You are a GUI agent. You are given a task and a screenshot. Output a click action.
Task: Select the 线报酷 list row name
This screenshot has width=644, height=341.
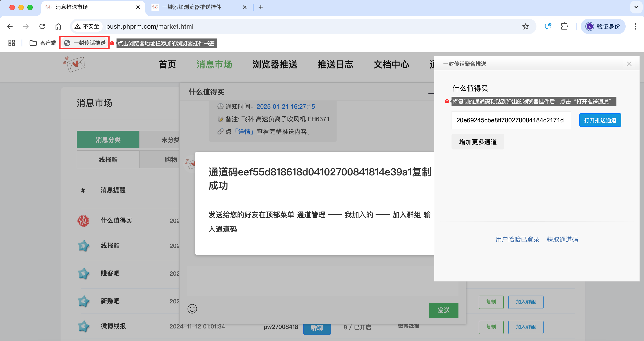tap(110, 246)
